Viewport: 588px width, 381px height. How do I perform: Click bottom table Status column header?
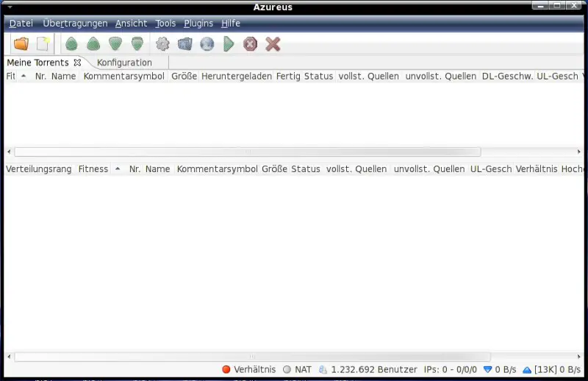[x=306, y=169]
